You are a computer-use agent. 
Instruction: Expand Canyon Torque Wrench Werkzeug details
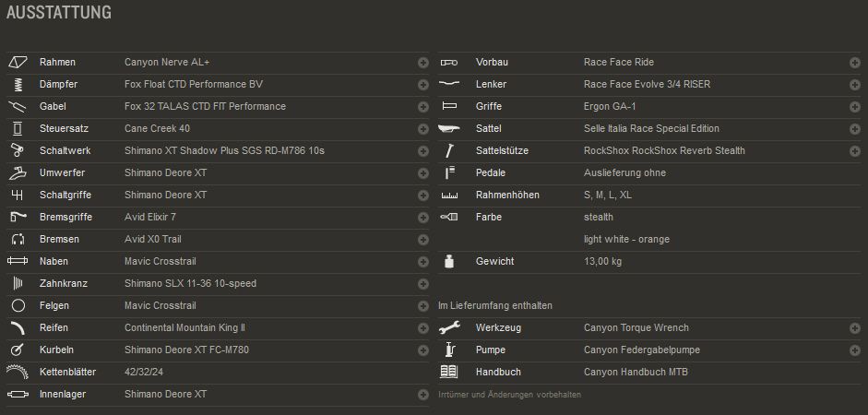click(x=854, y=328)
